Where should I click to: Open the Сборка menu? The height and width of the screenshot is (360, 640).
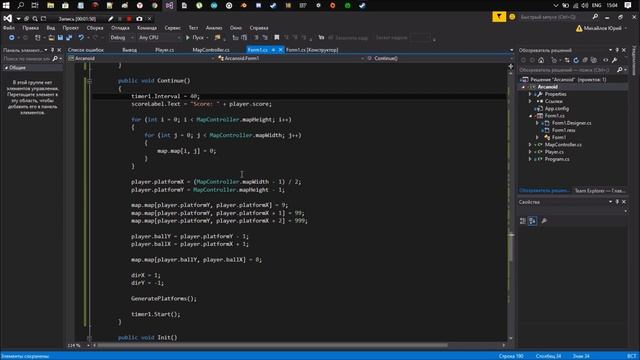click(x=95, y=28)
